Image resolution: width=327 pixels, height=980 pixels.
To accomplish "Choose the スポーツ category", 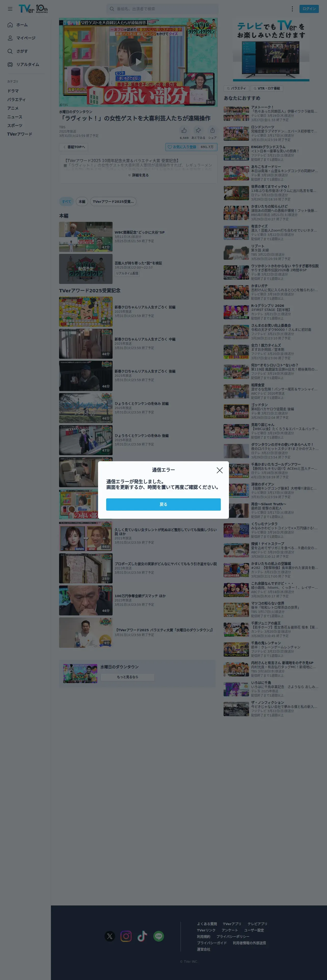I will (x=15, y=125).
